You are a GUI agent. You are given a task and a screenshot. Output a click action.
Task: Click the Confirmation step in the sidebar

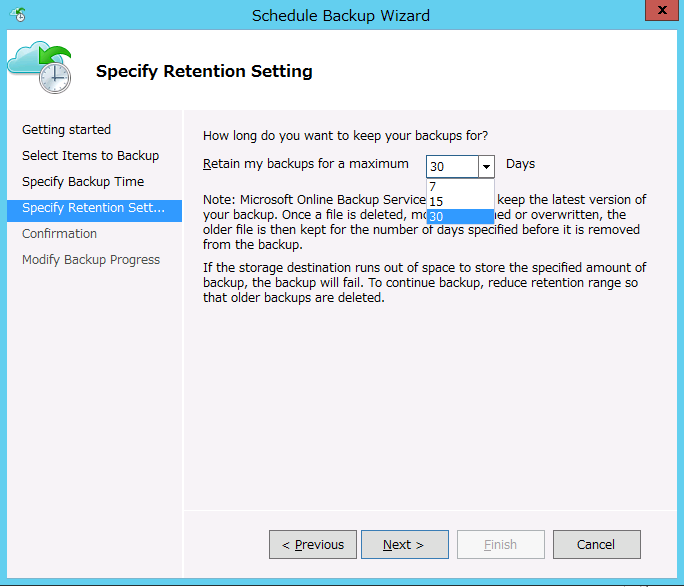59,234
